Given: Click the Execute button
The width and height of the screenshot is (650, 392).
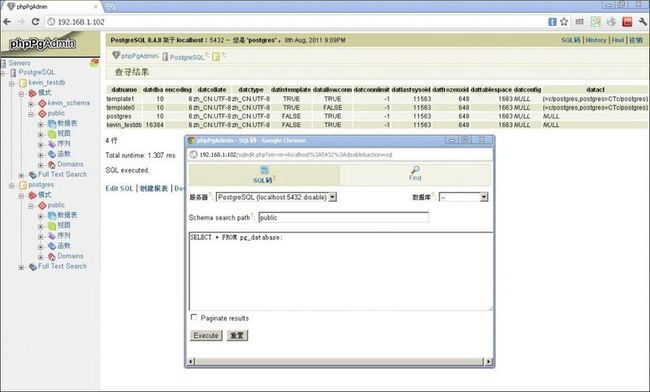Looking at the screenshot, I should point(206,335).
